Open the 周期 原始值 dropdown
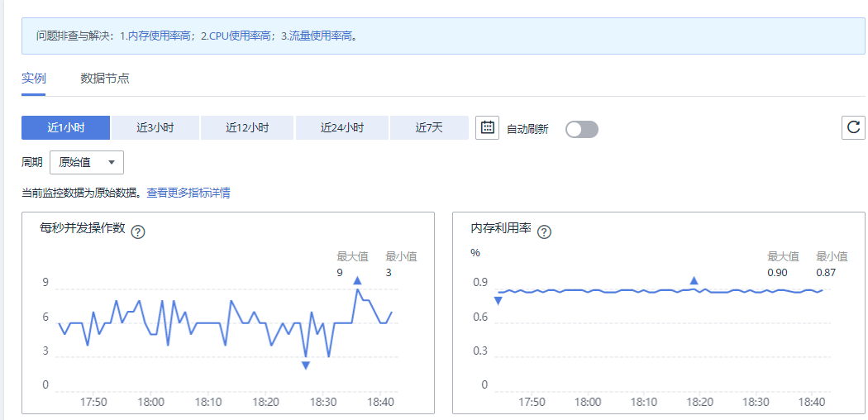The image size is (868, 420). 87,162
